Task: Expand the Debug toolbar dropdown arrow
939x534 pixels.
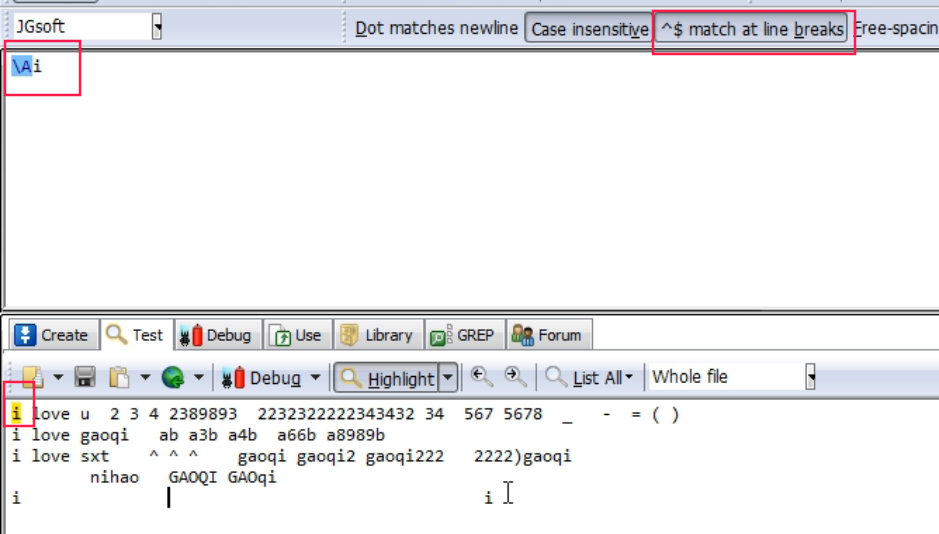Action: click(316, 378)
